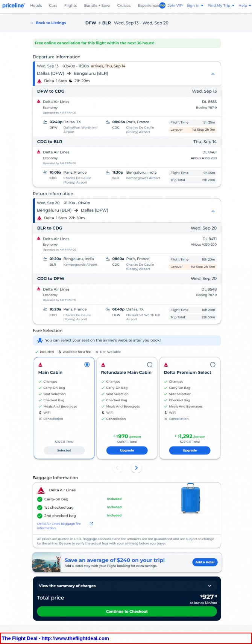252x644 pixels.
Task: Click the Delta logo on CDG to BLR segment
Action: click(x=39, y=152)
